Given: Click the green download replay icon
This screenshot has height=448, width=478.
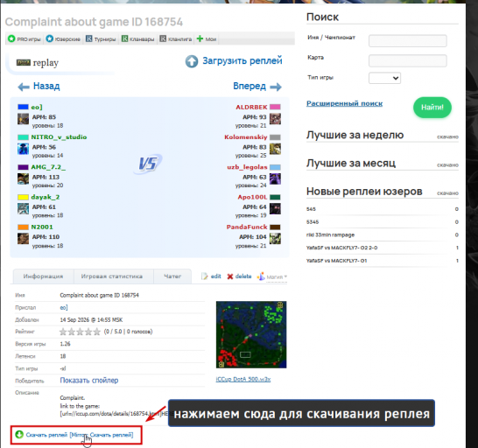Looking at the screenshot, I should coord(19,434).
